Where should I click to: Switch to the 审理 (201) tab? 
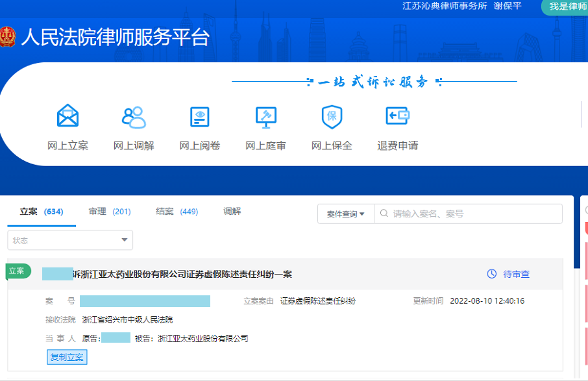(x=110, y=212)
